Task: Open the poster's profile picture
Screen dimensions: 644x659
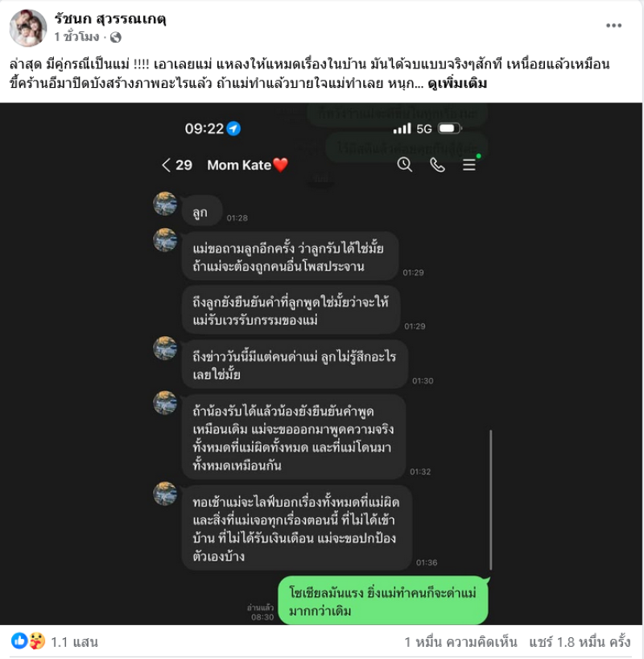Action: point(28,27)
